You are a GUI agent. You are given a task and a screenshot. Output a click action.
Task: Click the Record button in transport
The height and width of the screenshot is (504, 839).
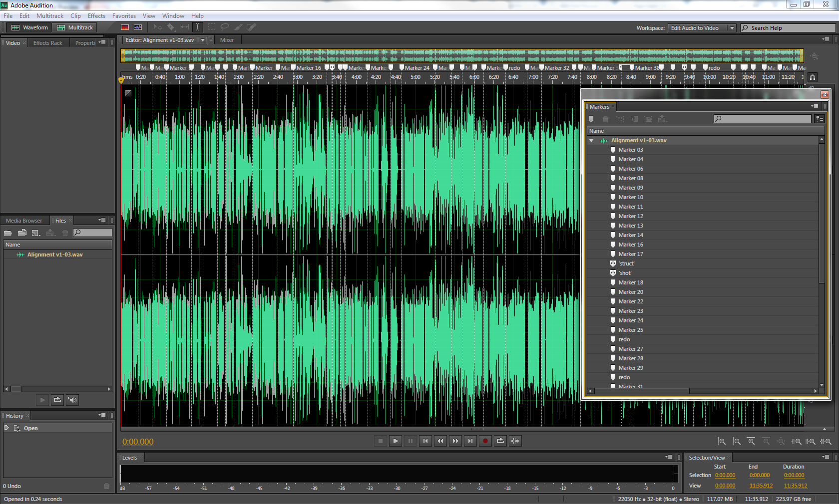[485, 441]
